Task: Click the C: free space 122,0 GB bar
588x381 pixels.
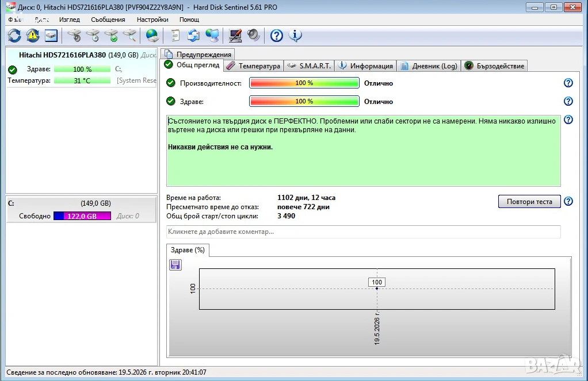Action: pyautogui.click(x=82, y=216)
